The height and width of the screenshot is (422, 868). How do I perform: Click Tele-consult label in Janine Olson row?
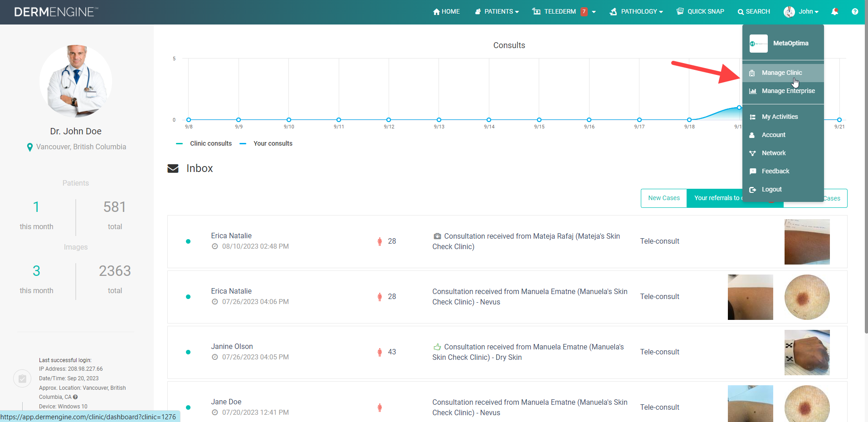click(x=660, y=352)
